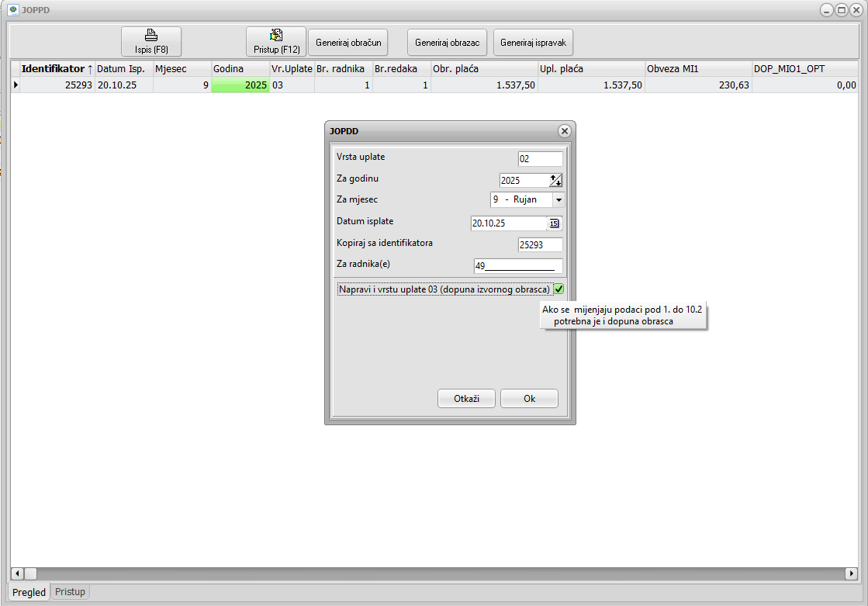Screen dimensions: 868x606
Task: Open calendar picker beside Datum isplate
Action: 555,223
